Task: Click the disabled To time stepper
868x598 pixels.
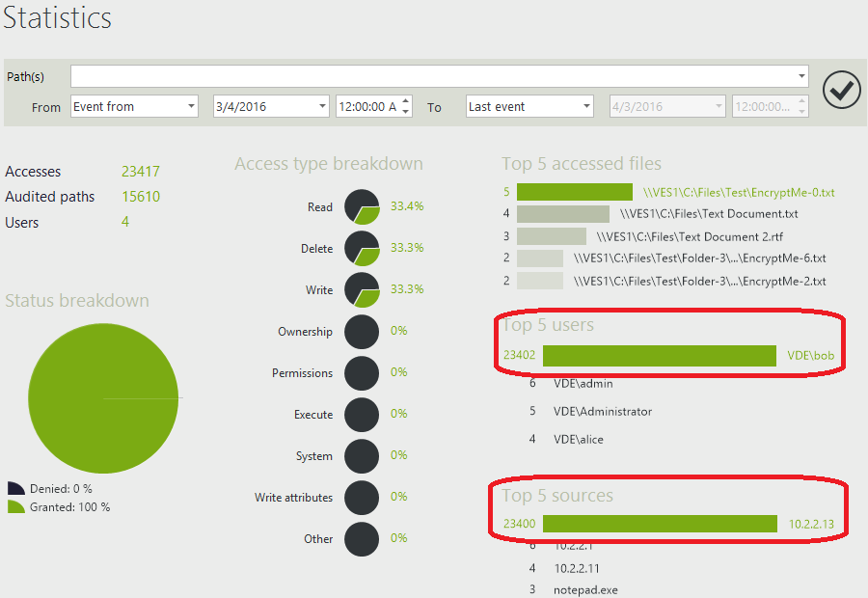Action: point(801,106)
